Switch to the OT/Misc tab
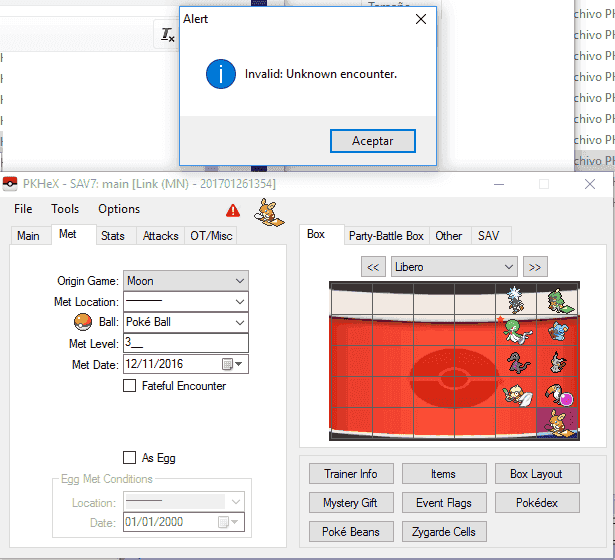Viewport: 615px width, 560px height. coord(211,236)
